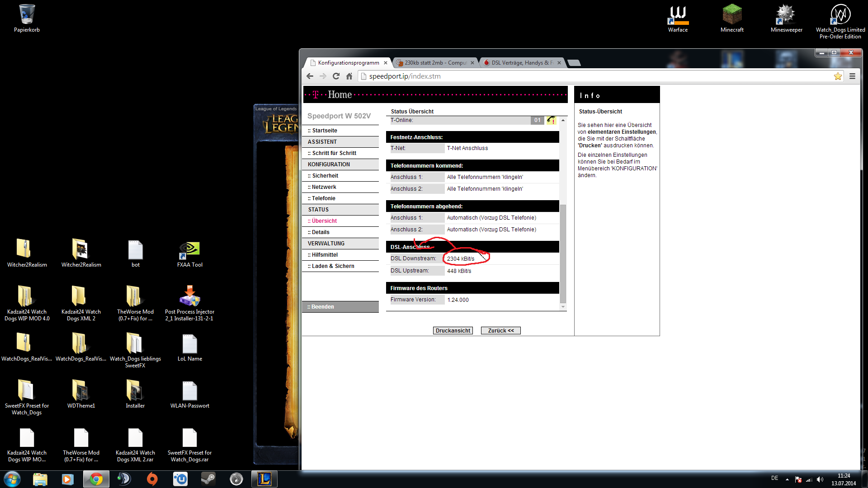Click the DSL Downstream value '2304 kBit/s'
Screen dimensions: 868x488
coord(461,259)
